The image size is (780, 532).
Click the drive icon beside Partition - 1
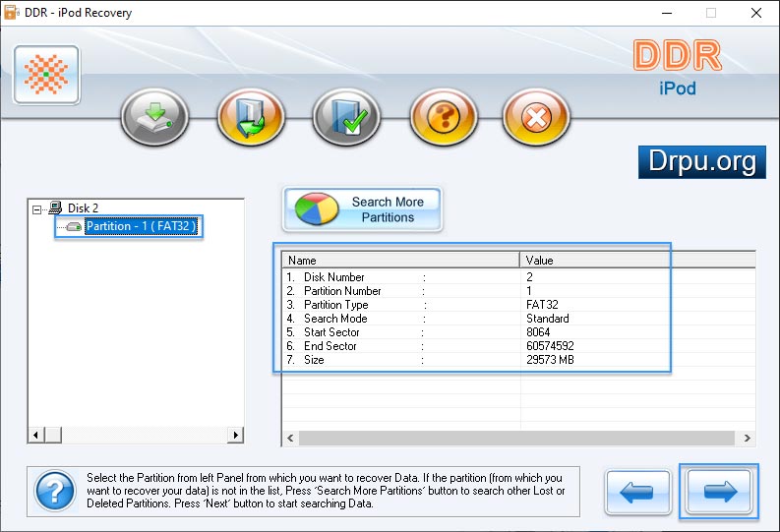pyautogui.click(x=74, y=227)
